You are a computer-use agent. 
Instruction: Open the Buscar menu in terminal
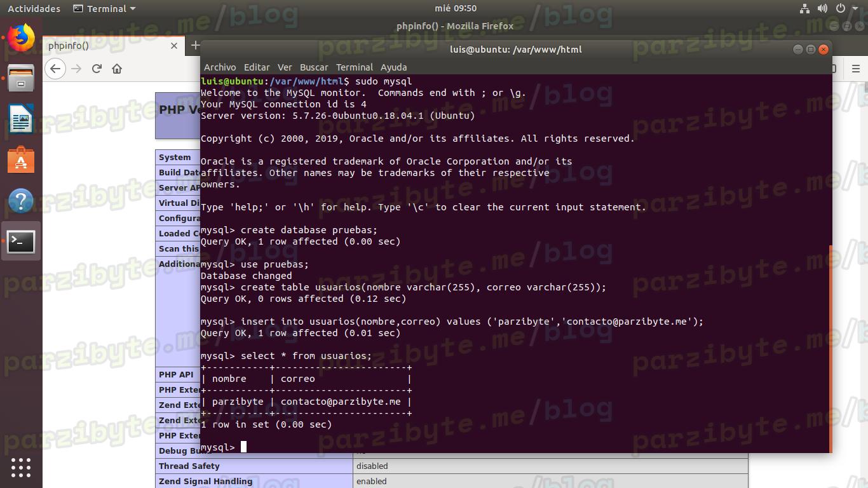point(314,67)
